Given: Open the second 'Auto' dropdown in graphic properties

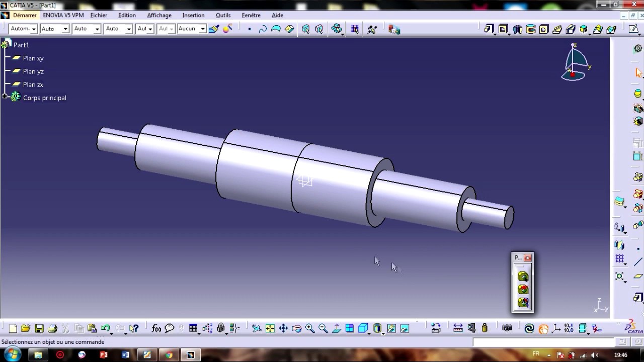Looking at the screenshot, I should point(65,29).
